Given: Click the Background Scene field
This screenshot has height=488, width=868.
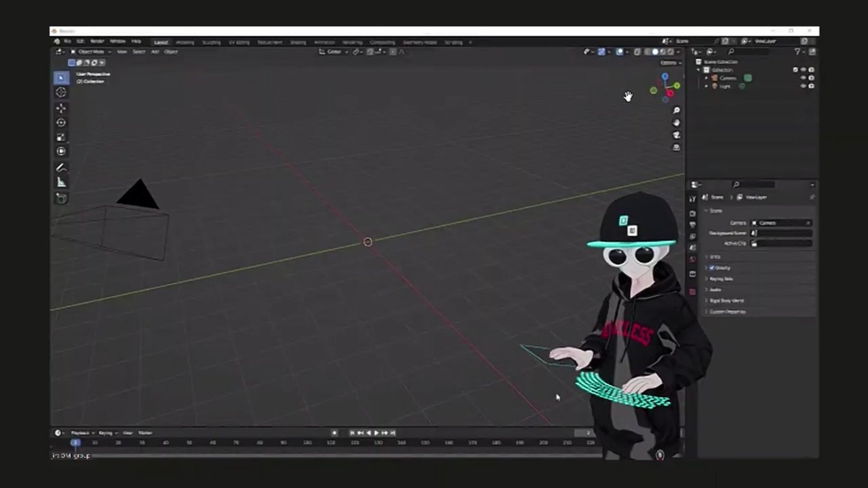Looking at the screenshot, I should pyautogui.click(x=780, y=233).
